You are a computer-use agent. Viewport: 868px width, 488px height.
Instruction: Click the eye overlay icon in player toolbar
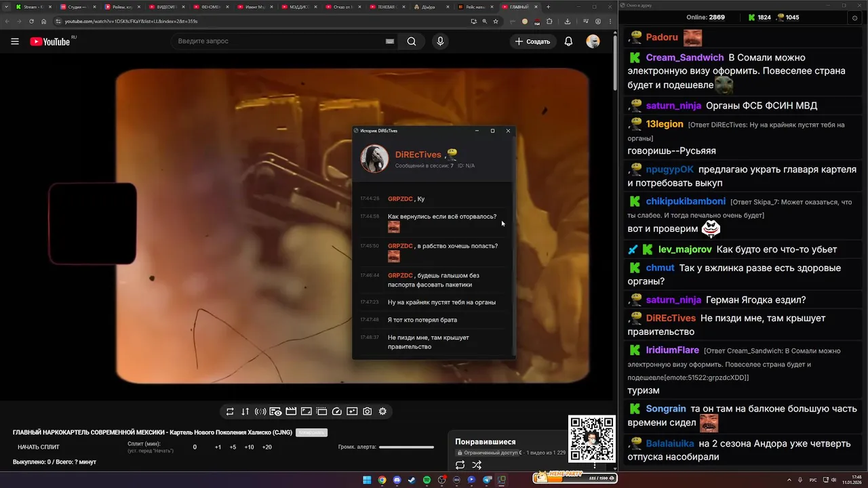(x=275, y=411)
